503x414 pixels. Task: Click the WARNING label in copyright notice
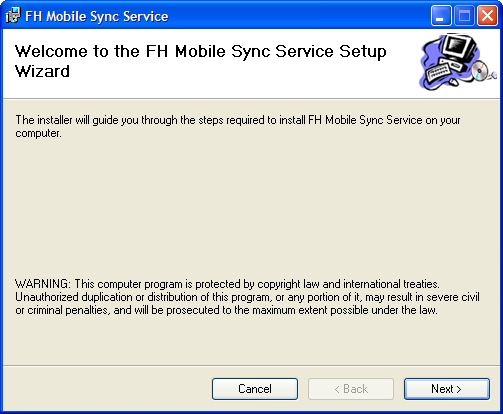[x=43, y=284]
